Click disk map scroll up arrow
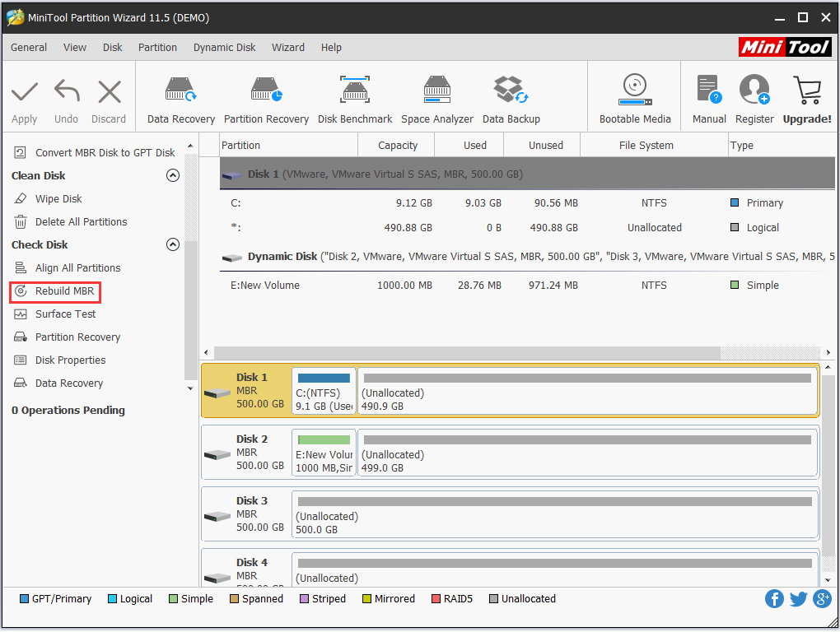 point(828,367)
